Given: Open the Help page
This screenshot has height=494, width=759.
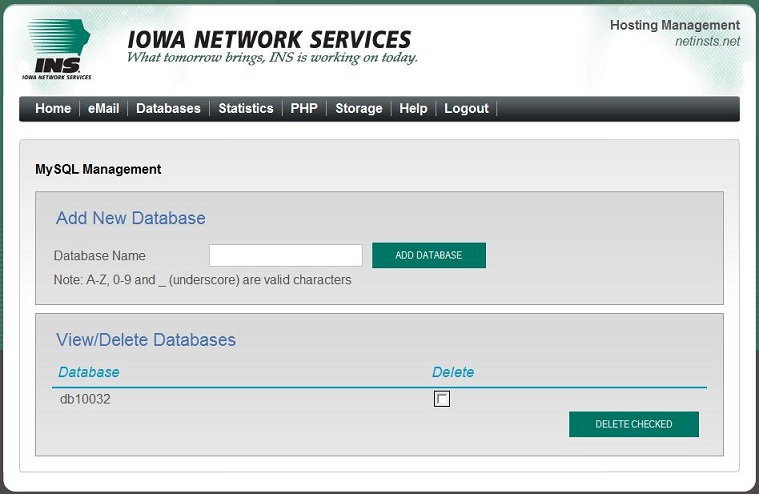Looking at the screenshot, I should pyautogui.click(x=413, y=108).
